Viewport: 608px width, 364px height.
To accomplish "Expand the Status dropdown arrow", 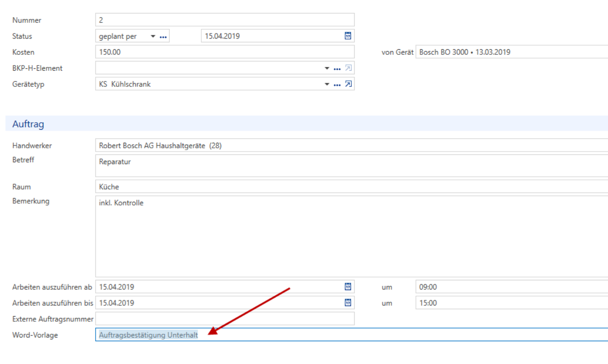I will pyautogui.click(x=153, y=36).
